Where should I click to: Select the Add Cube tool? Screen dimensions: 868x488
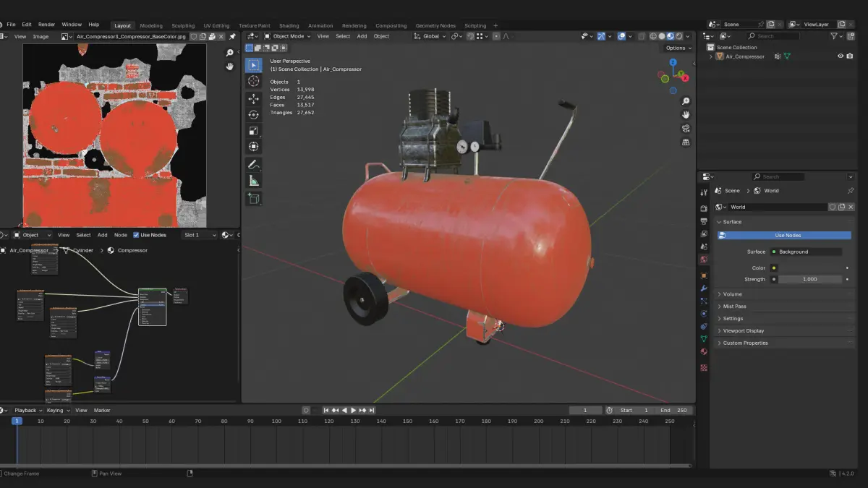253,198
